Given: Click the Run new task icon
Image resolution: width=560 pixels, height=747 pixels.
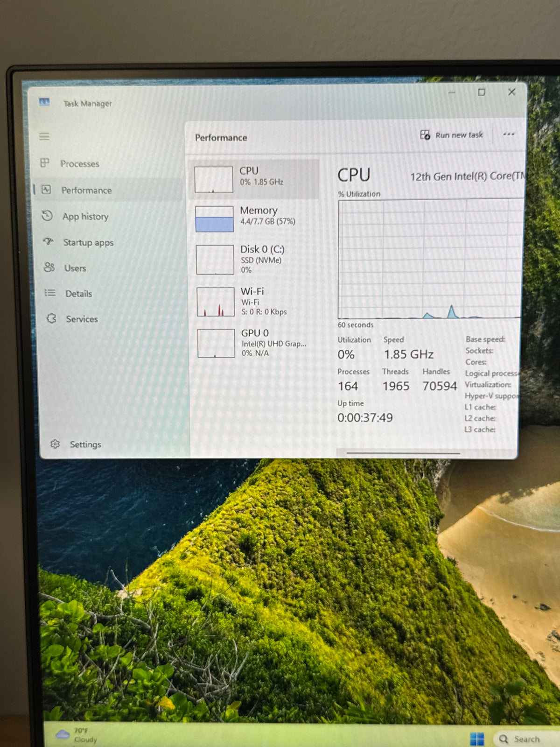Looking at the screenshot, I should 425,135.
